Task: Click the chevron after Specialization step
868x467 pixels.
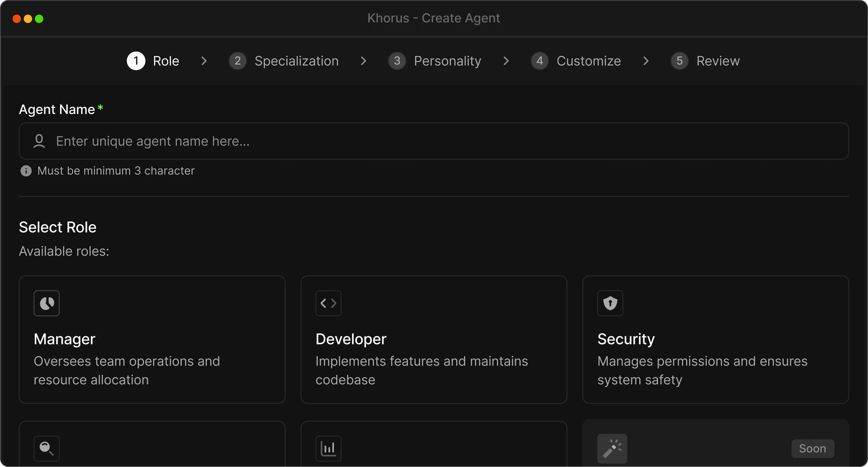Action: [363, 61]
